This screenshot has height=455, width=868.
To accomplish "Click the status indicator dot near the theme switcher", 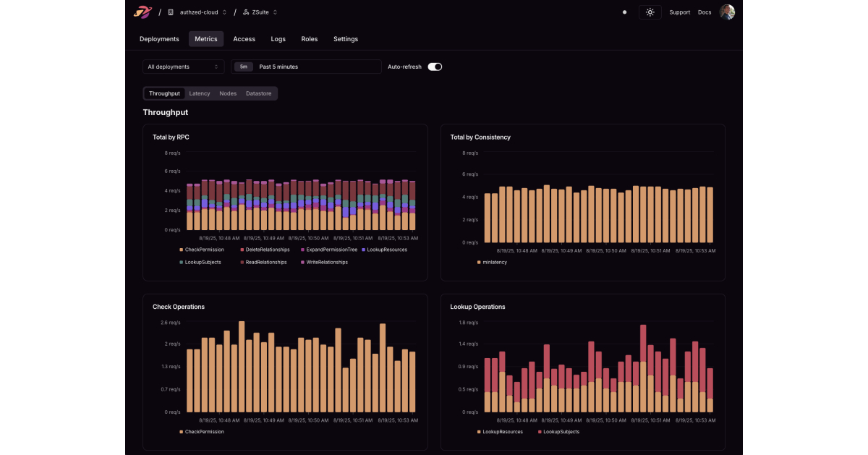I will [x=624, y=12].
